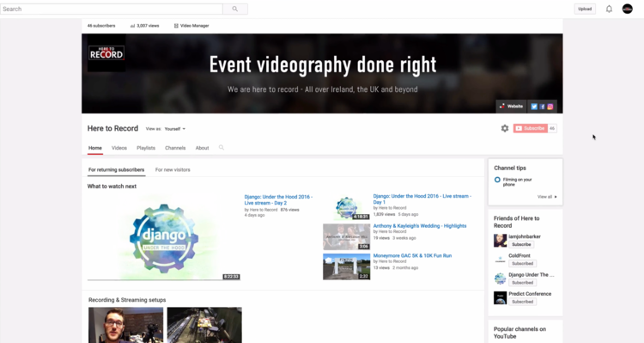The image size is (644, 343).
Task: Click inside the Search field
Action: 112,9
